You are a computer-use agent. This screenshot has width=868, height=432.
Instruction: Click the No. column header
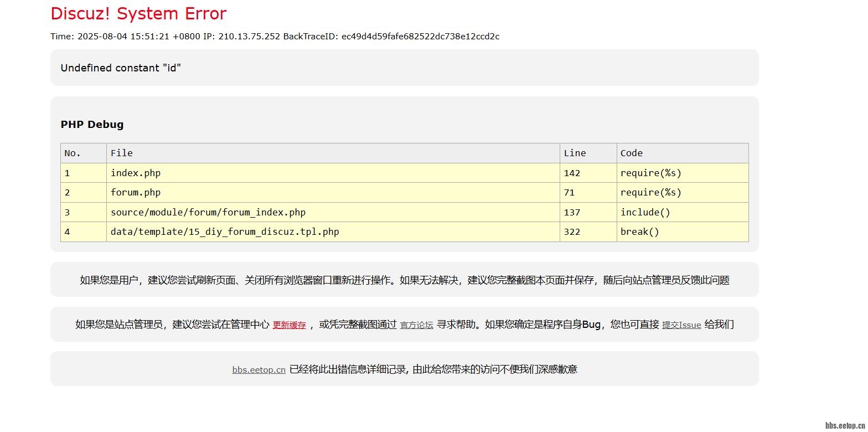84,153
